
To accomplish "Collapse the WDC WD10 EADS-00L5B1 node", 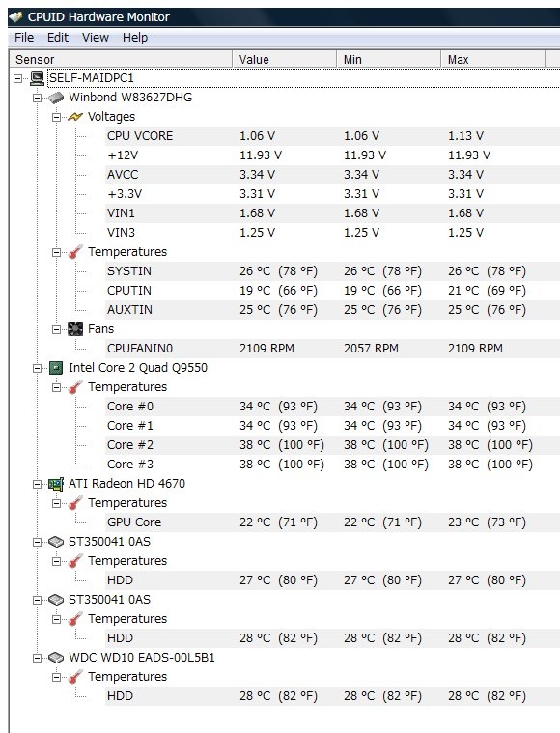I will click(37, 659).
